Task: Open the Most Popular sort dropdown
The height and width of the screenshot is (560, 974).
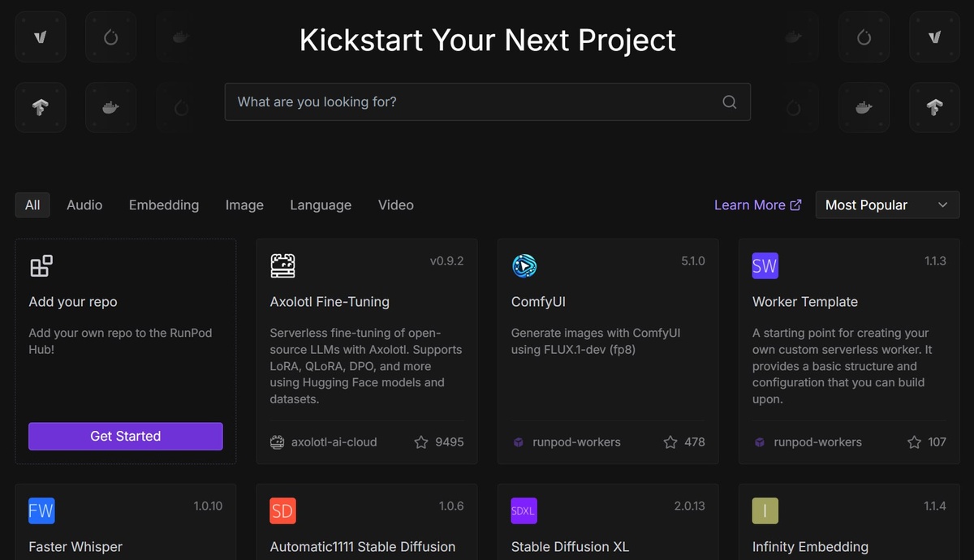Action: pos(886,205)
